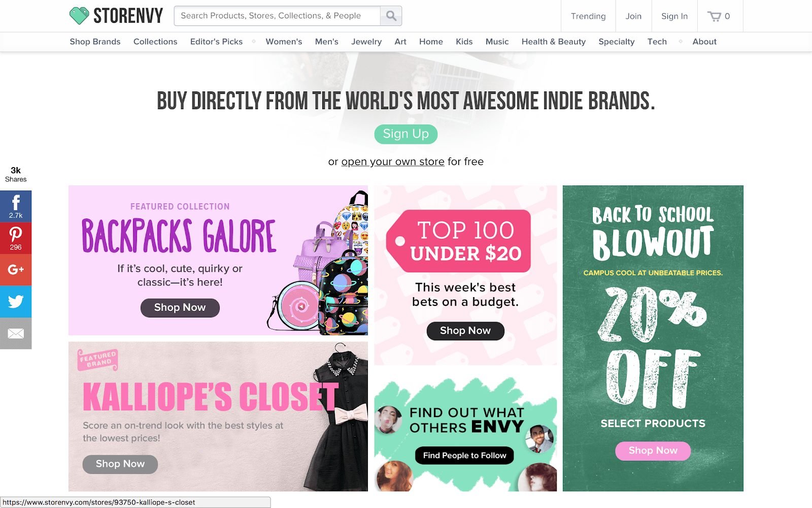
Task: Open the shopping cart icon
Action: (715, 16)
